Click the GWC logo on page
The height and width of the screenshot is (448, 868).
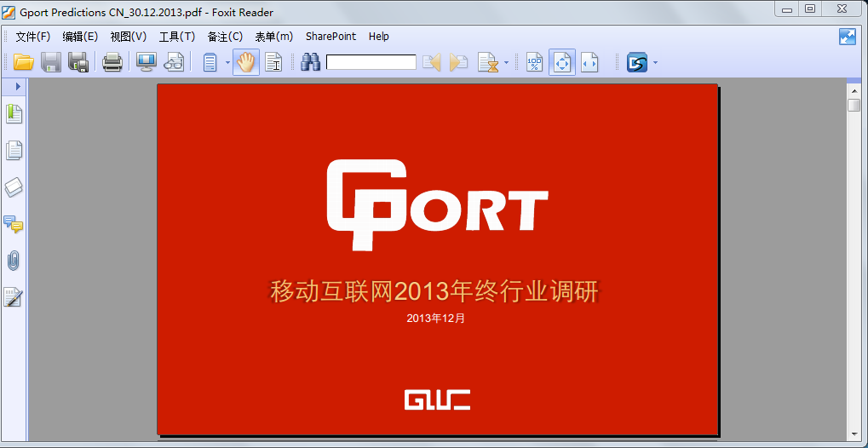[437, 399]
